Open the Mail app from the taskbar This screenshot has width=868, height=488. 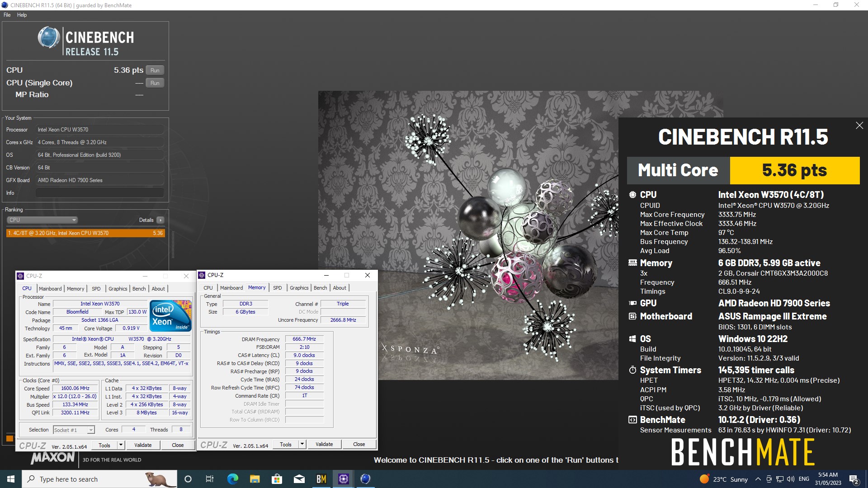(x=299, y=479)
